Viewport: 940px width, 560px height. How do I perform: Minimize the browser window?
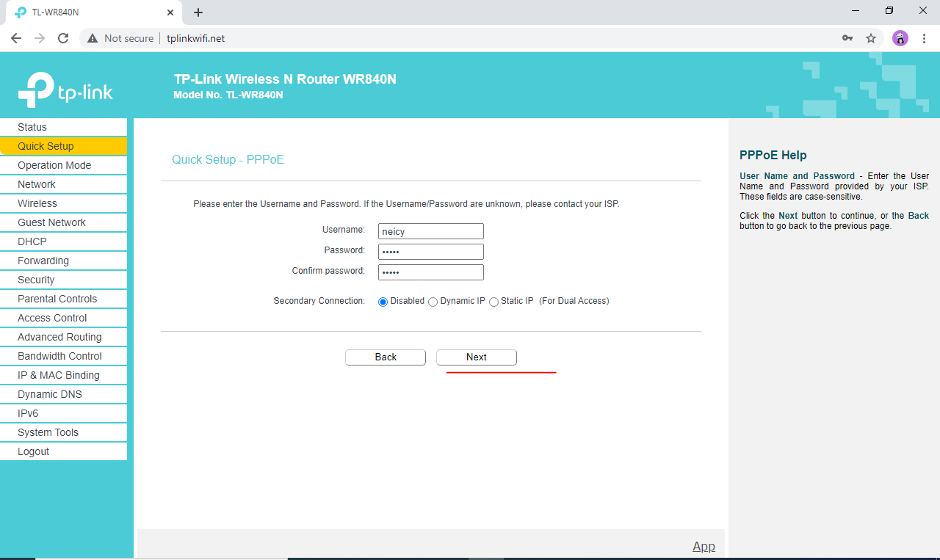point(856,11)
